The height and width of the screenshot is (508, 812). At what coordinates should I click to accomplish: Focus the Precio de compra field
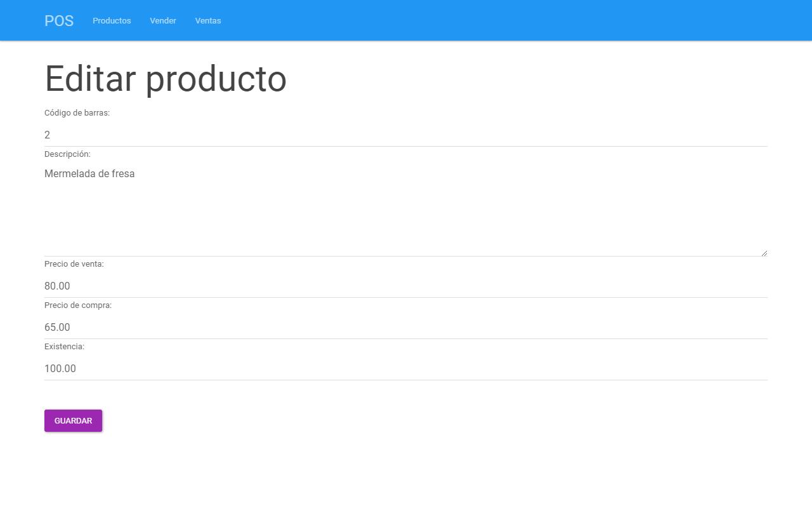point(406,327)
